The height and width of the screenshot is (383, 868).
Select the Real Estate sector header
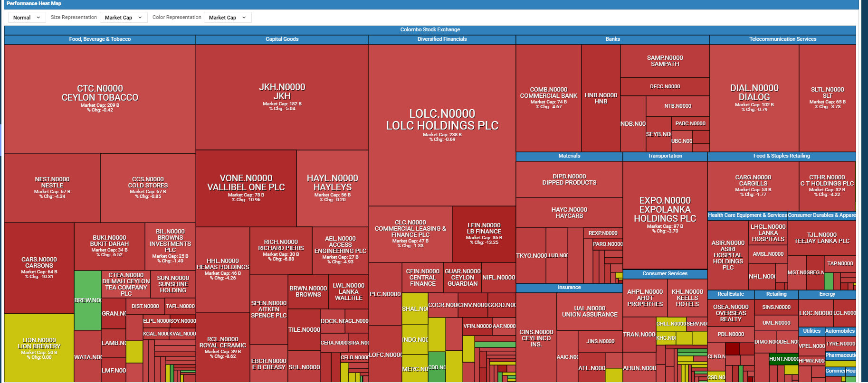(731, 294)
